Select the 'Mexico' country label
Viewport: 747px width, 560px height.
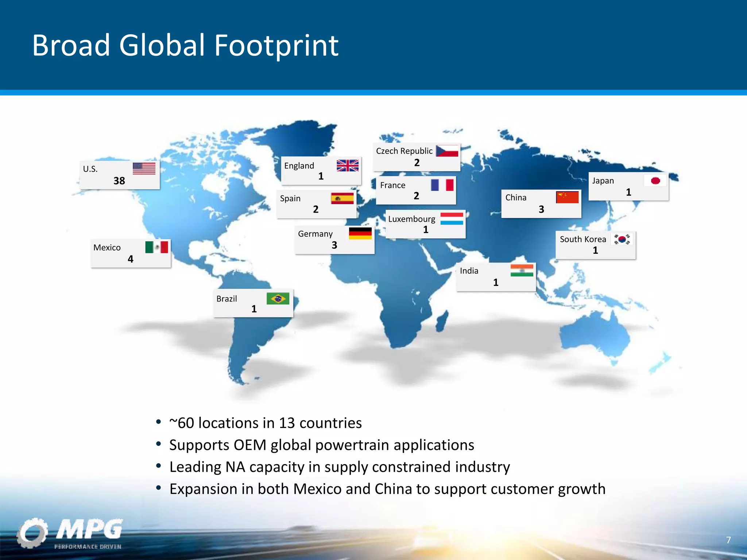click(x=107, y=248)
